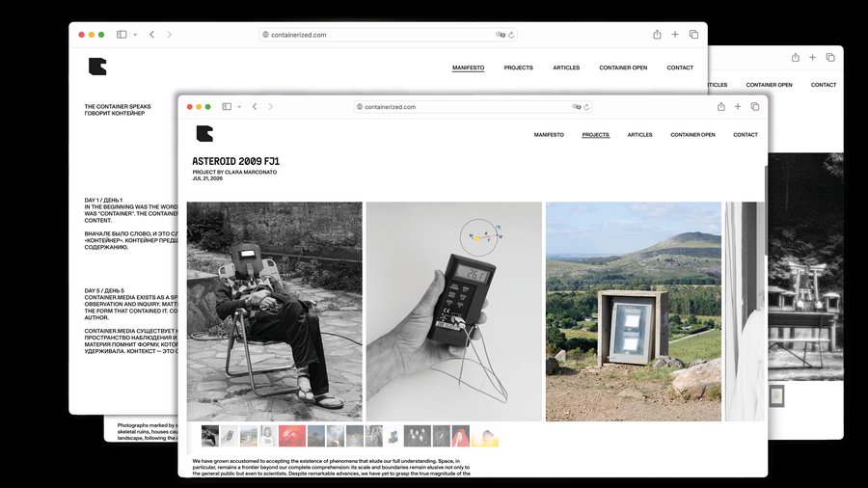This screenshot has height=488, width=868.
Task: Click the translate icon in the front address bar
Action: pos(577,107)
